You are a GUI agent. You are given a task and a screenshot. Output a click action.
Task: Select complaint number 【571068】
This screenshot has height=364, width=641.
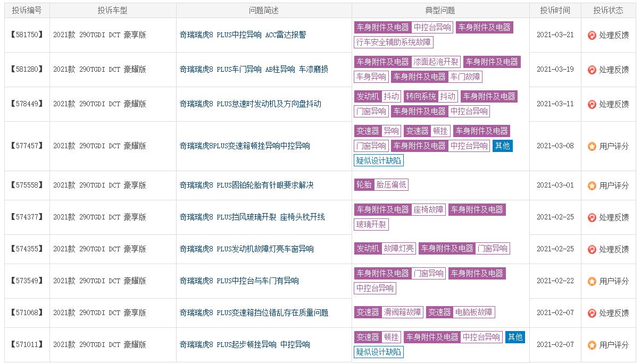27,312
